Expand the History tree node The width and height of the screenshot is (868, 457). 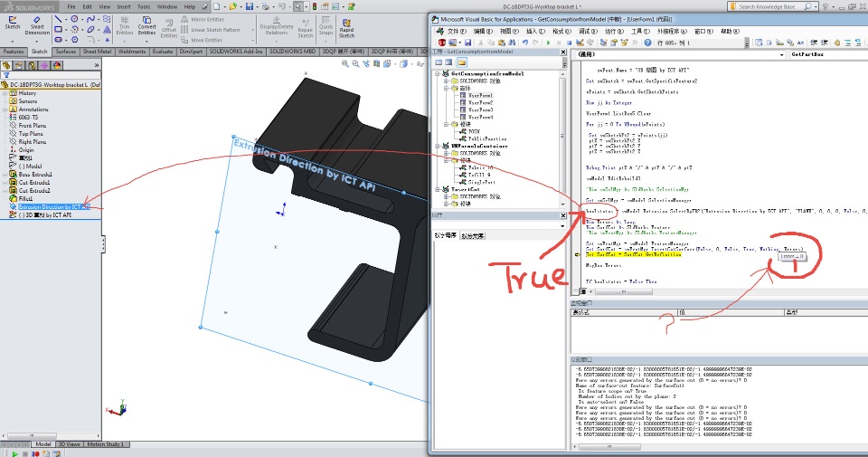(x=5, y=93)
